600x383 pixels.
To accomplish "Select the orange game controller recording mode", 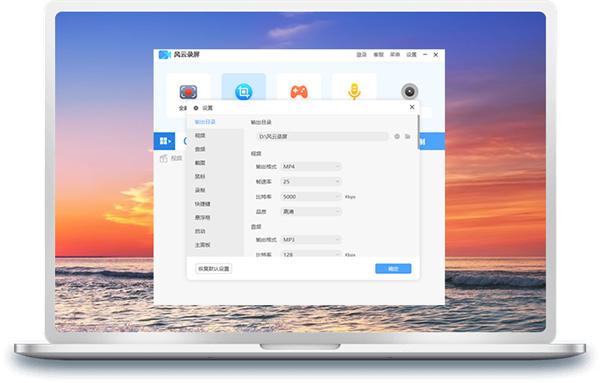I will (299, 92).
